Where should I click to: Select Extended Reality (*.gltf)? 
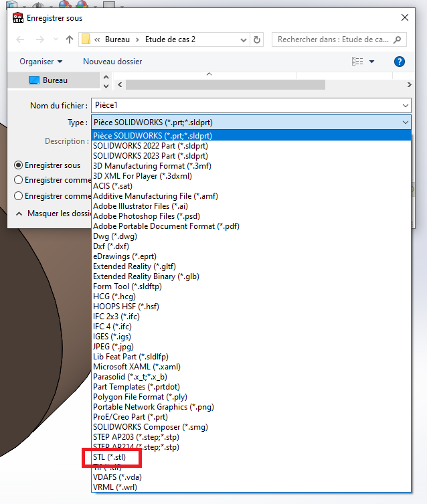point(251,266)
